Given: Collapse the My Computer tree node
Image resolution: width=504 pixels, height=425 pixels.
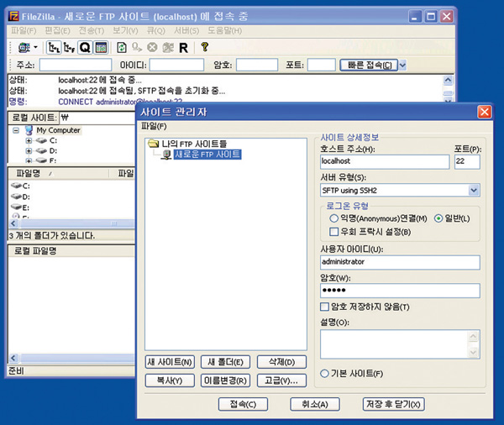Looking at the screenshot, I should (x=16, y=130).
